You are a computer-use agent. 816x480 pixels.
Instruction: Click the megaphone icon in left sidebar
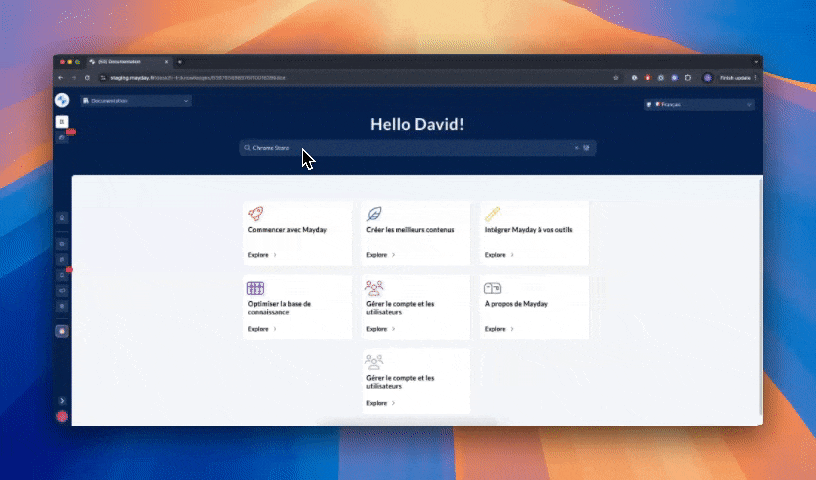(x=62, y=290)
